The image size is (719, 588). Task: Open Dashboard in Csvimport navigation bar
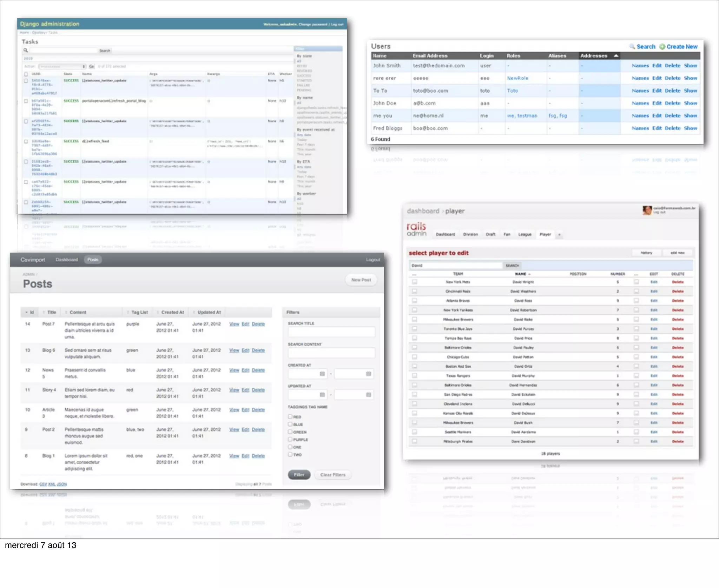point(66,260)
